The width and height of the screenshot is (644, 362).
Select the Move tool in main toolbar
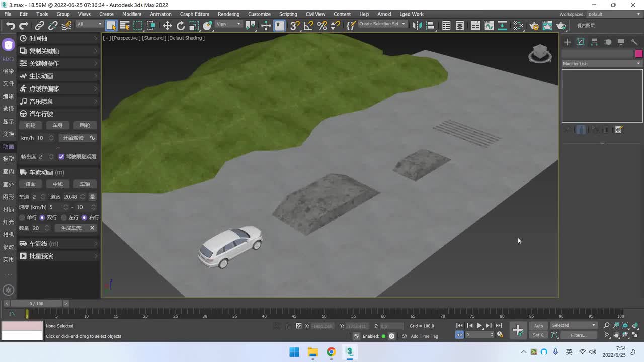[x=167, y=26]
